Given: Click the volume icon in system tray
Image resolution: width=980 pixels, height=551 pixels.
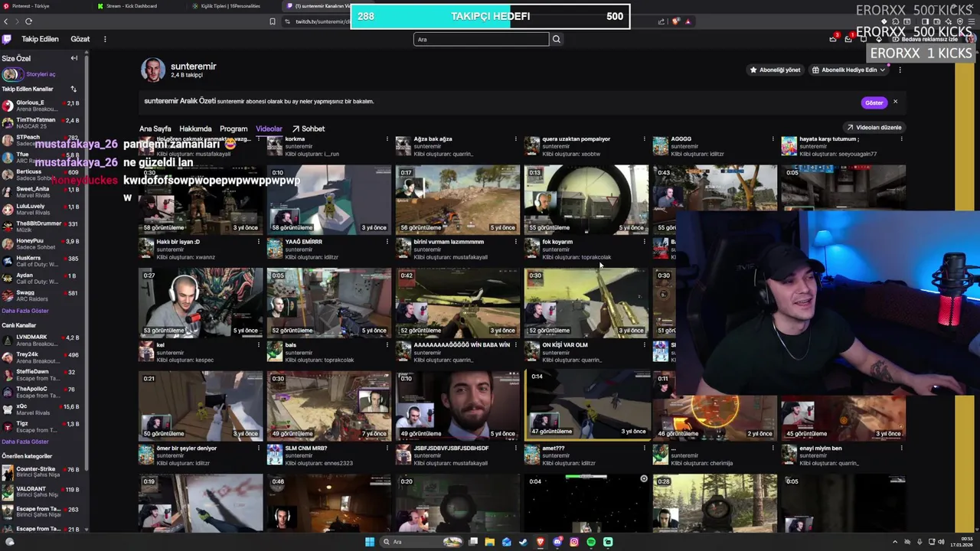Looking at the screenshot, I should 941,542.
